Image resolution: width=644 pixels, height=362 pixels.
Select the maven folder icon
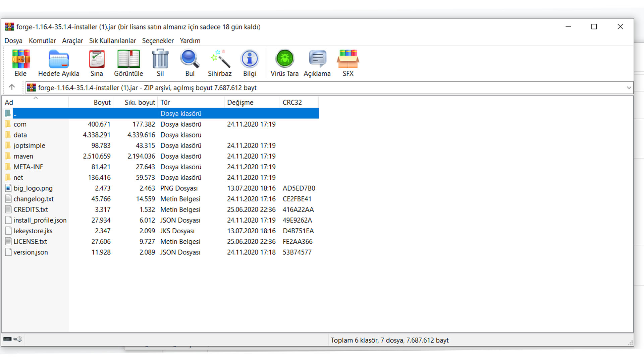coord(8,156)
